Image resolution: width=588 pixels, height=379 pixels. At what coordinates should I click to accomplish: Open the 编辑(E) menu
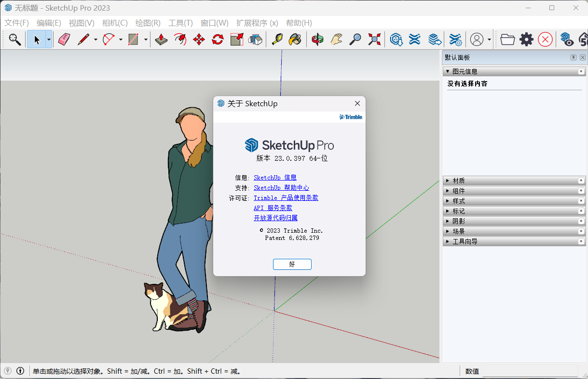click(49, 23)
